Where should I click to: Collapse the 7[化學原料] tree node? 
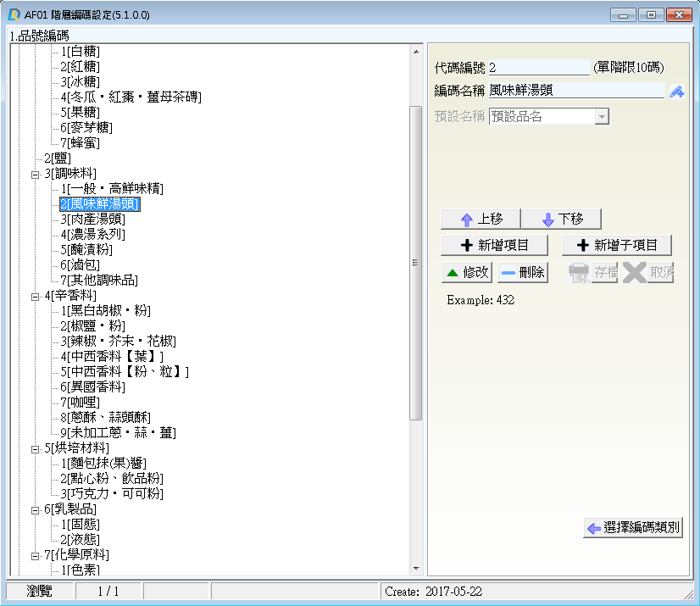pos(36,556)
